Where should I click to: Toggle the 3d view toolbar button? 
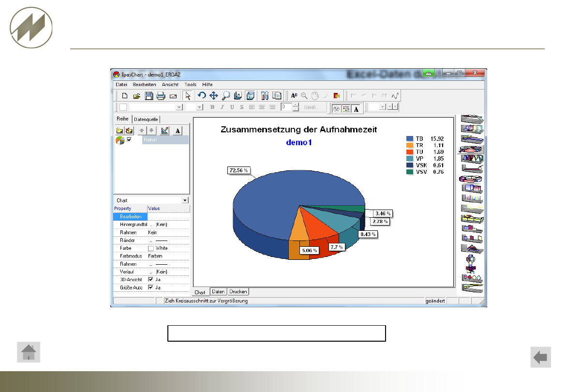coord(250,96)
